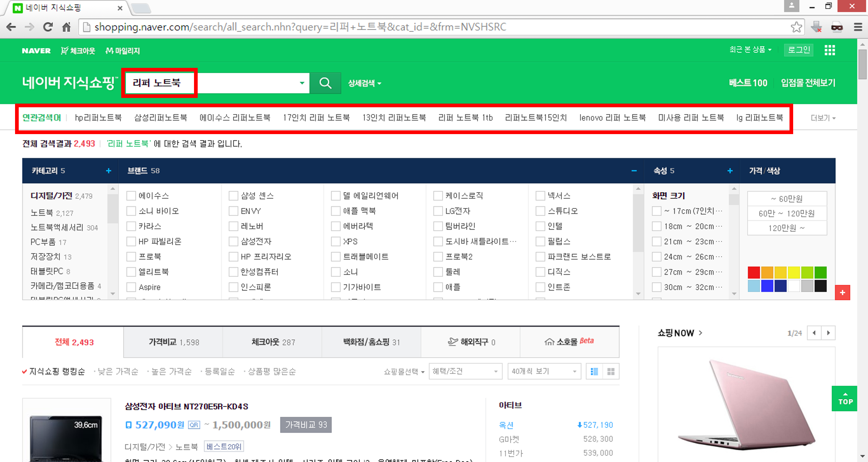
Task: Click the QR code icon by price
Action: [194, 425]
